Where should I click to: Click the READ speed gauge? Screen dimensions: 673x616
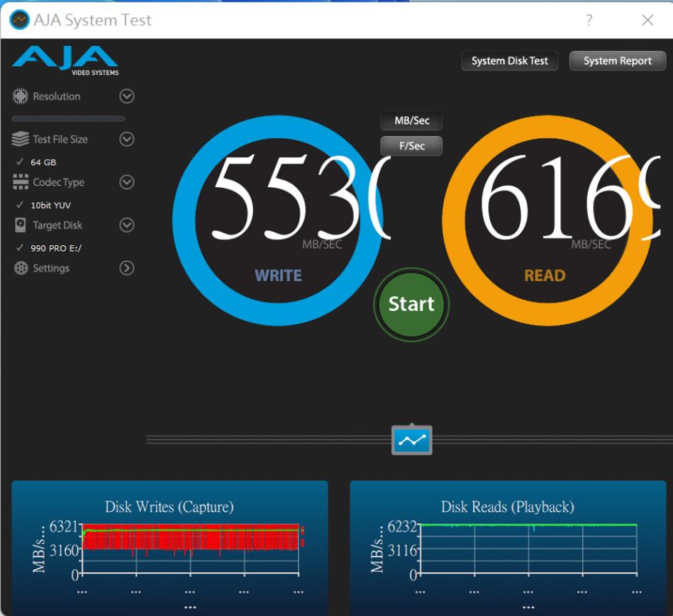tap(547, 220)
